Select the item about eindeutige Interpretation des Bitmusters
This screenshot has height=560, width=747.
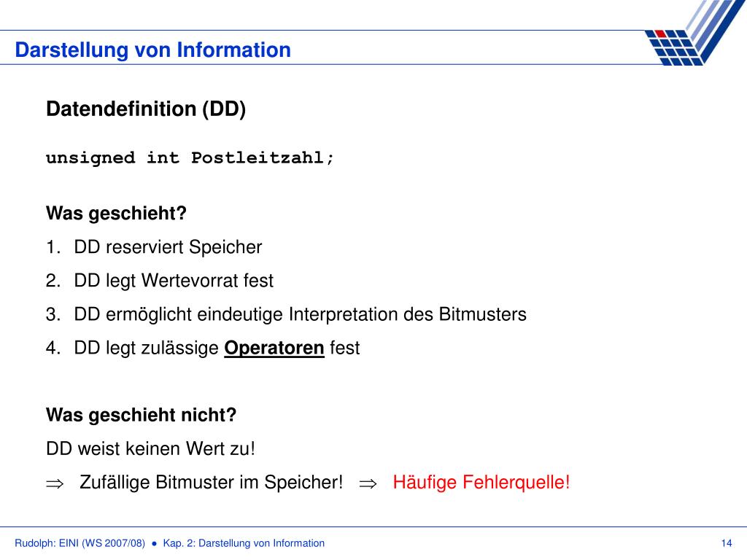click(x=286, y=314)
